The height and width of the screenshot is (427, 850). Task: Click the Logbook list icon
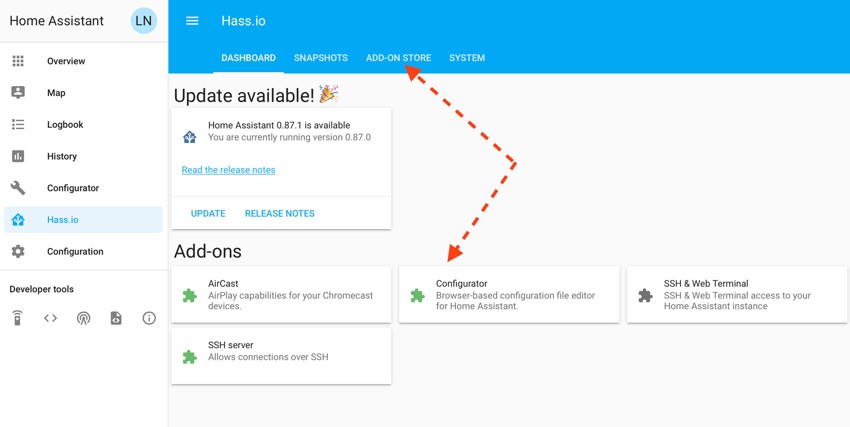click(18, 125)
